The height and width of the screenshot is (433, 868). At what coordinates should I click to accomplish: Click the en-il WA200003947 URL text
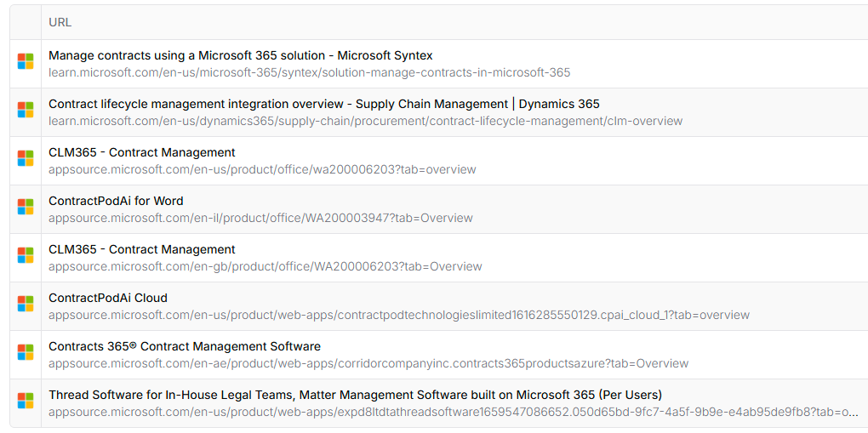pyautogui.click(x=260, y=218)
